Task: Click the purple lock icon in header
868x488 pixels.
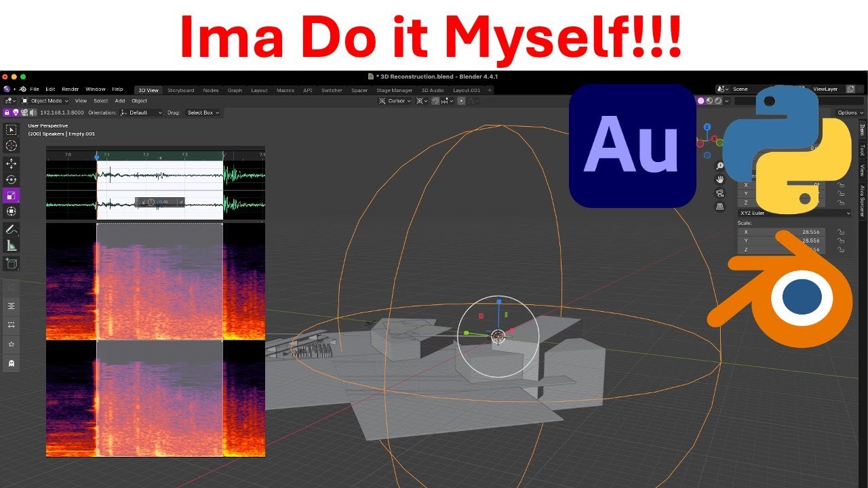Action: (7, 113)
